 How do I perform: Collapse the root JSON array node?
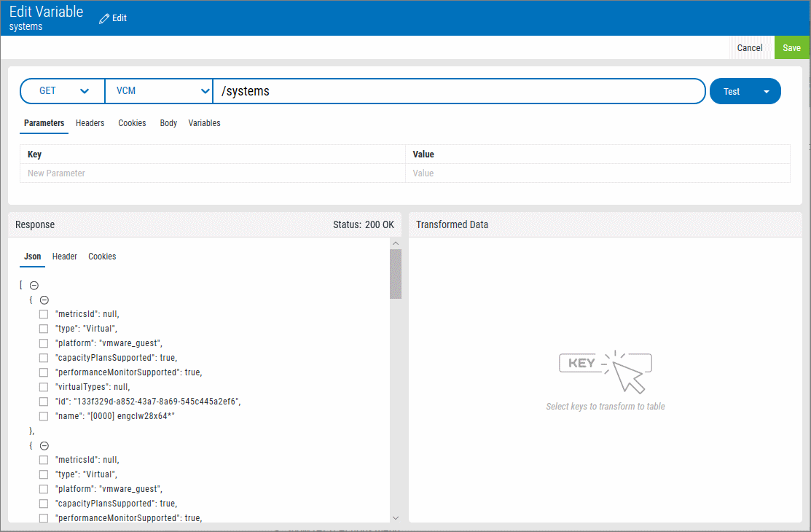(34, 286)
